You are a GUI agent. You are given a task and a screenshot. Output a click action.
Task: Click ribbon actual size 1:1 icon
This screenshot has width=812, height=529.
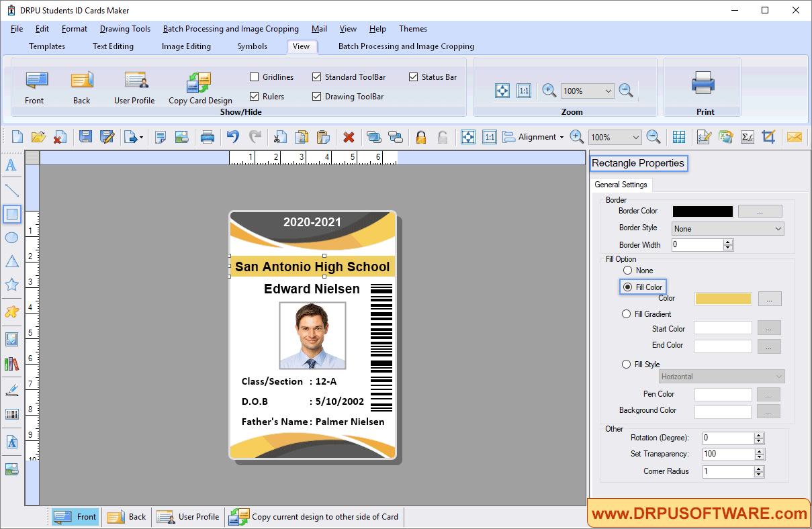(524, 91)
